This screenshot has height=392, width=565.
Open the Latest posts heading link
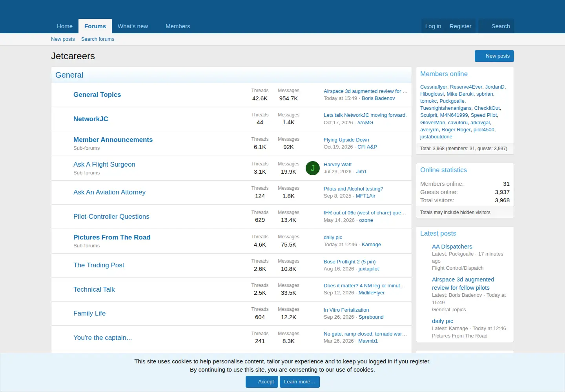tap(438, 233)
